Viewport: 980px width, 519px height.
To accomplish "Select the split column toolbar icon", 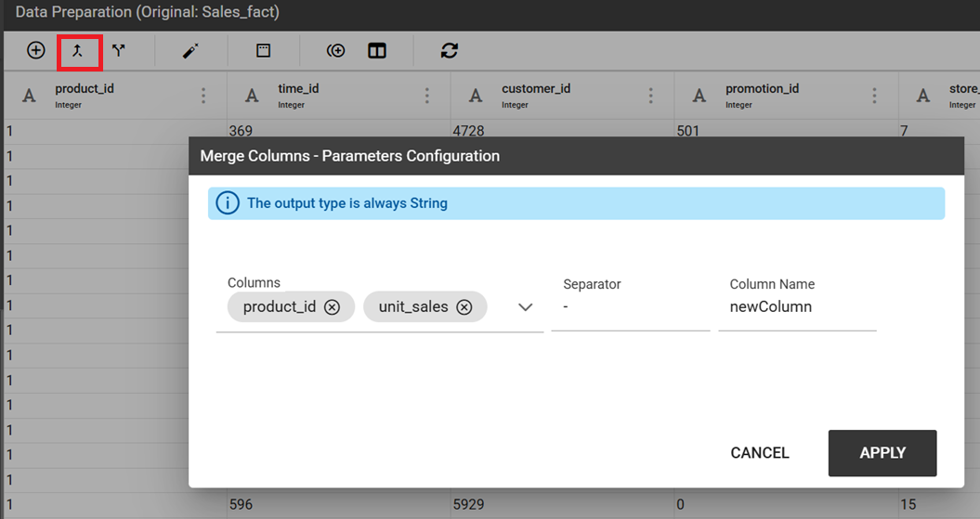I will [119, 50].
